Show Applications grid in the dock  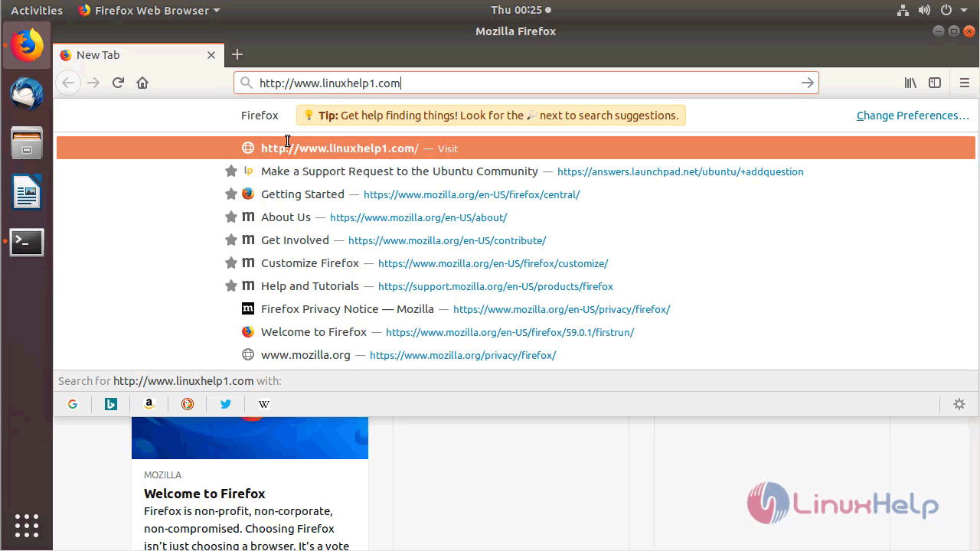[27, 525]
